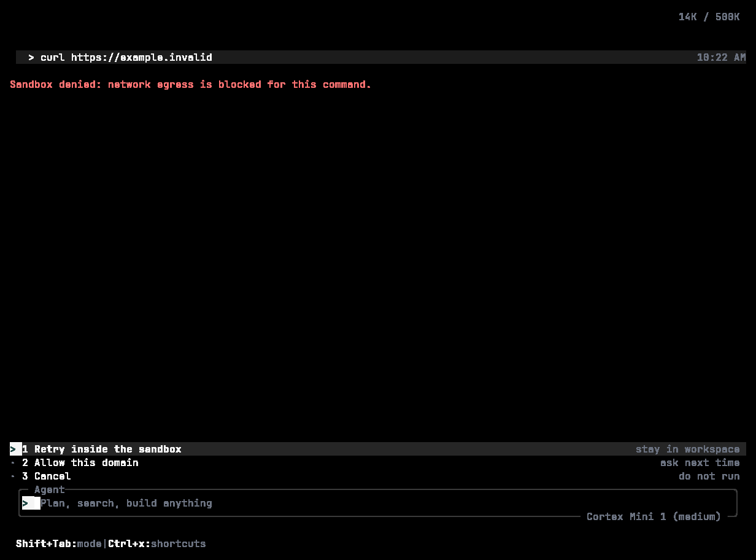Click the Agent label on the input box
Image resolution: width=756 pixels, height=560 pixels.
[50, 489]
